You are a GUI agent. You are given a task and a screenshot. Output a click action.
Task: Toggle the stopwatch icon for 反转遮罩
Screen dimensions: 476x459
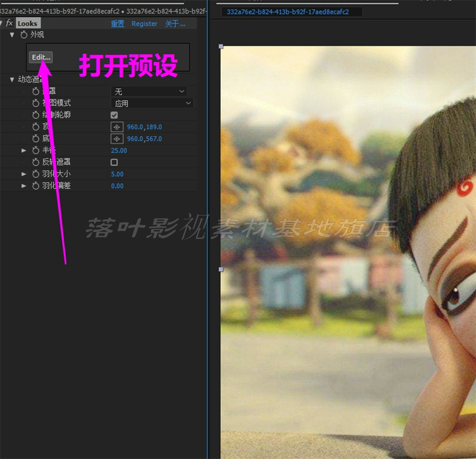pyautogui.click(x=36, y=162)
